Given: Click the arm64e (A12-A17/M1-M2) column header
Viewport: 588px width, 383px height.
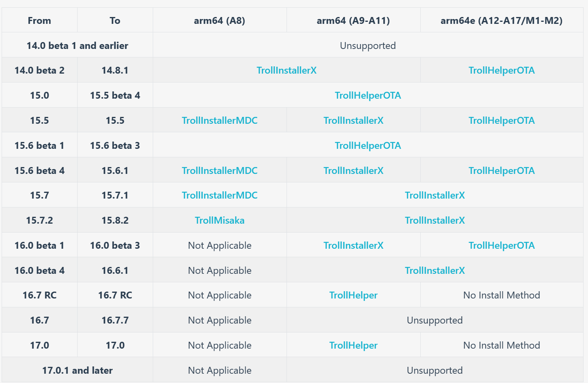Looking at the screenshot, I should (x=501, y=21).
